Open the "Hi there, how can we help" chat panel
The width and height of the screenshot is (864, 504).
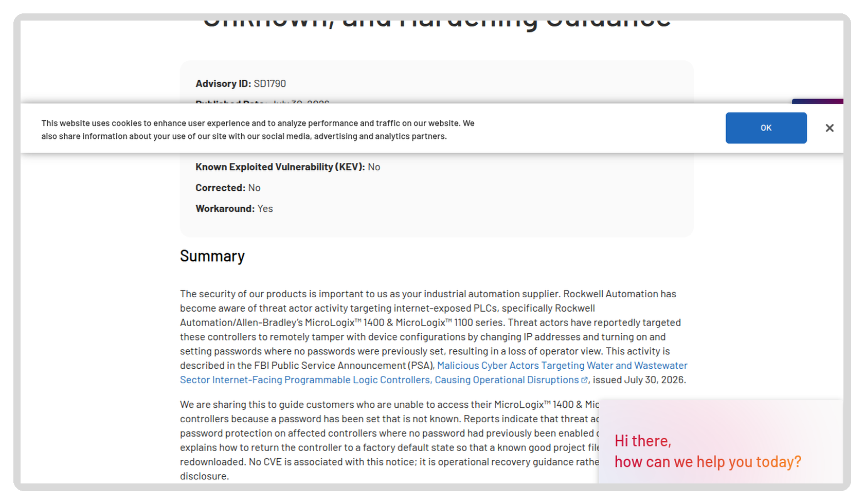point(721,442)
